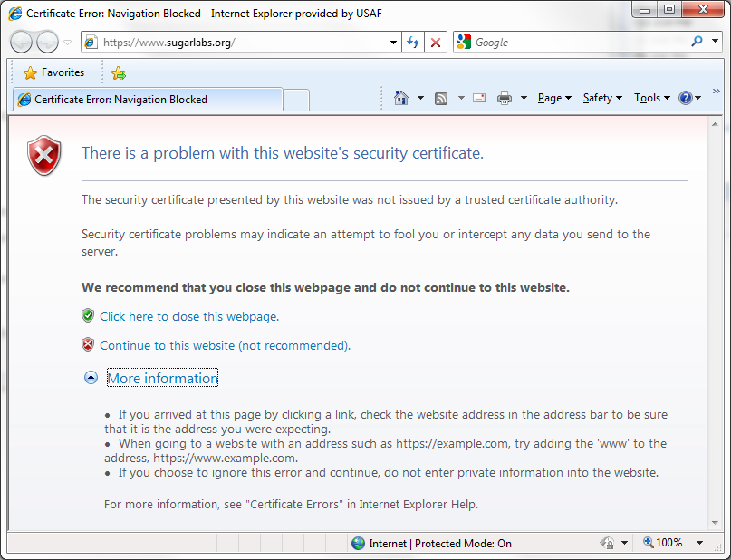Open the Tools menu
The height and width of the screenshot is (560, 731).
click(651, 98)
